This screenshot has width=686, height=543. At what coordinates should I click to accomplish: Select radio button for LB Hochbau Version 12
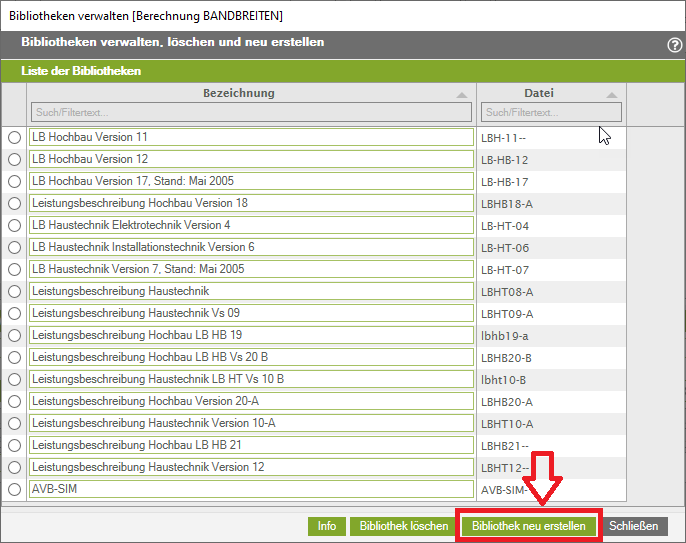click(x=14, y=159)
